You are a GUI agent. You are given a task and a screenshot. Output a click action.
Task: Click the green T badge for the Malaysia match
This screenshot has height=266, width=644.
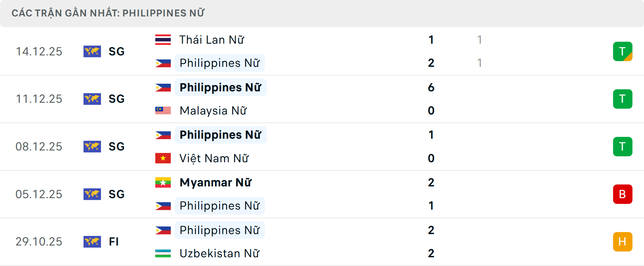(x=623, y=99)
